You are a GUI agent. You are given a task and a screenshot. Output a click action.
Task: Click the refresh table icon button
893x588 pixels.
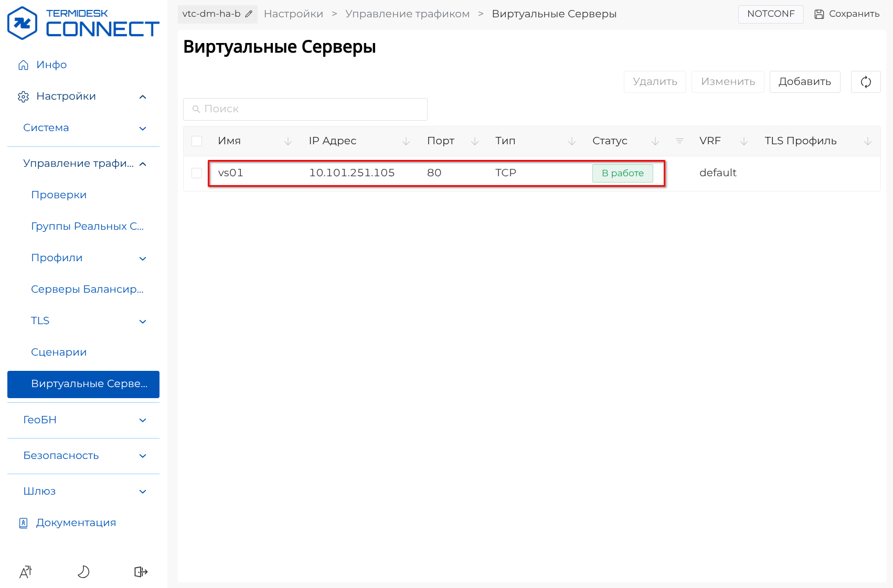pos(865,82)
